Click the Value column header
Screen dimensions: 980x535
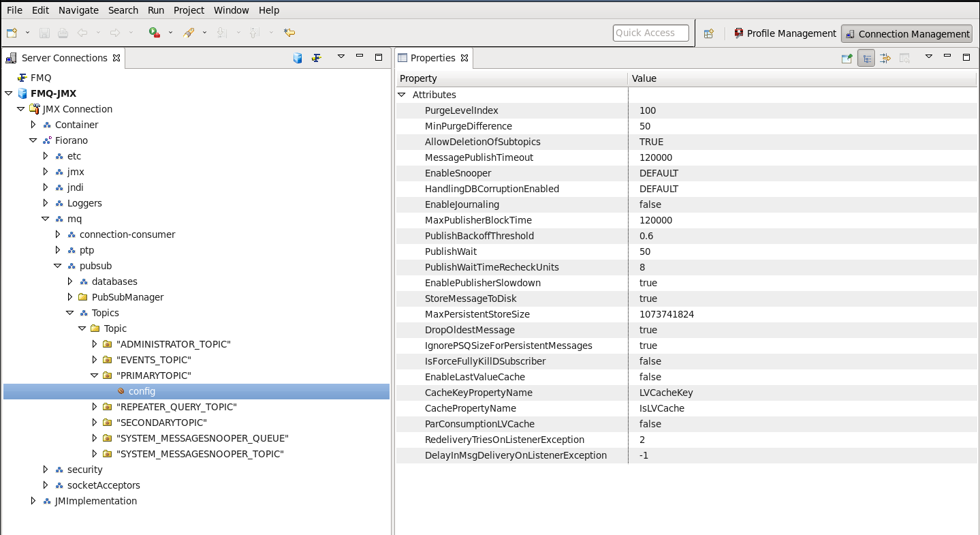point(802,78)
